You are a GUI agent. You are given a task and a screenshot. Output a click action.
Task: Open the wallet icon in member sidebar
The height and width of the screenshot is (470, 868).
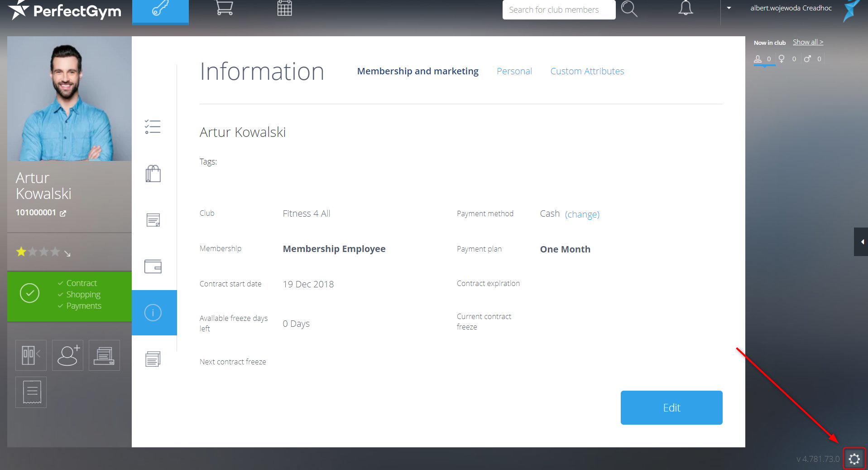[x=153, y=266]
